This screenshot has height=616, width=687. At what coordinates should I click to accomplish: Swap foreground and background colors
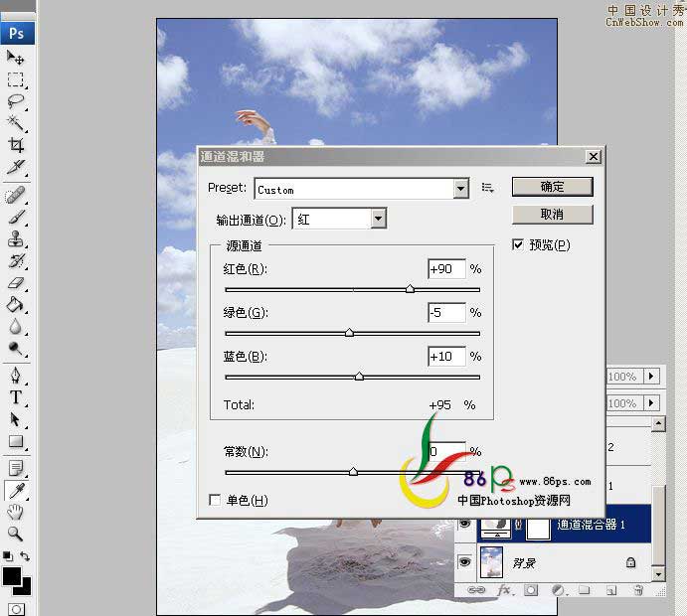[25, 556]
